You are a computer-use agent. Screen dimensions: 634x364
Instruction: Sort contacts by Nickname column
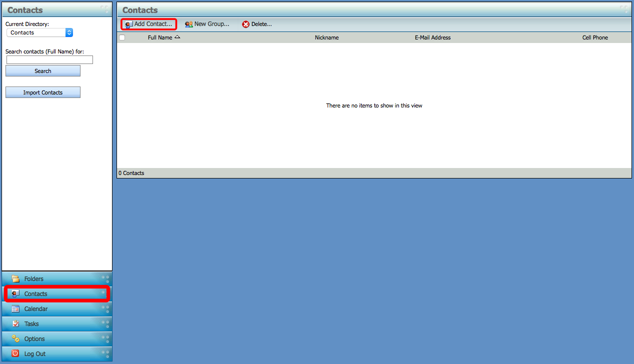click(326, 37)
